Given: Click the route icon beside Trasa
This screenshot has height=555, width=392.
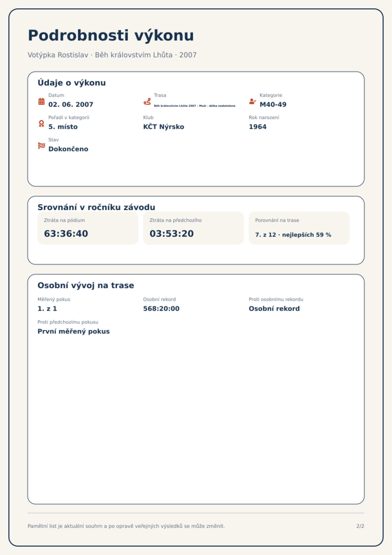Looking at the screenshot, I should 147,101.
